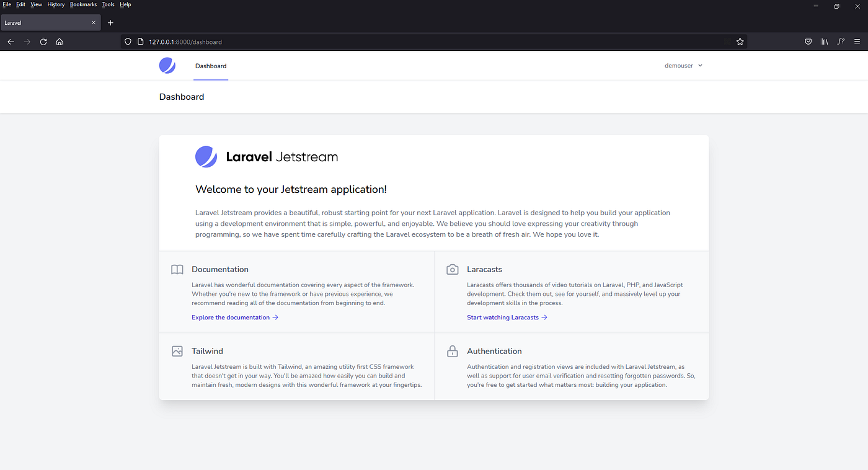Open a new tab with the plus button
This screenshot has width=868, height=470.
(110, 22)
